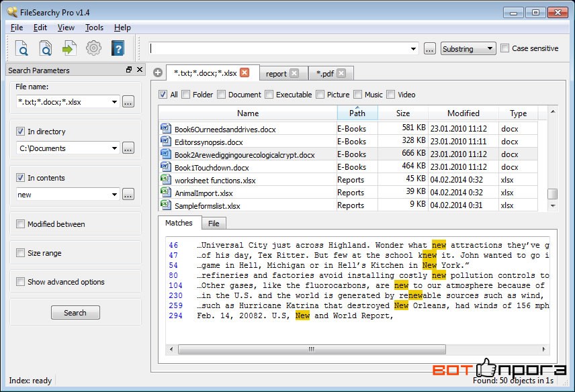Click the Excel icon for Sampleformslist.xlsx
The height and width of the screenshot is (392, 575).
click(166, 205)
